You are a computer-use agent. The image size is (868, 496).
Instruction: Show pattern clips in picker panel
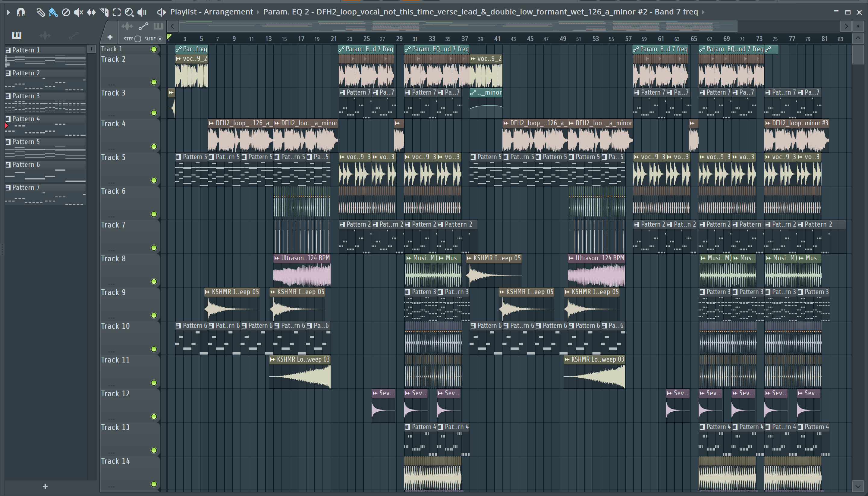17,35
